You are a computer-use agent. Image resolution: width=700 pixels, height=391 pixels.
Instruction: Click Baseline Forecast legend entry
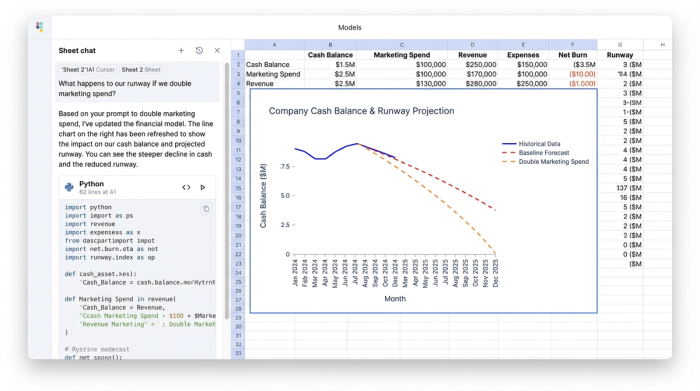536,153
